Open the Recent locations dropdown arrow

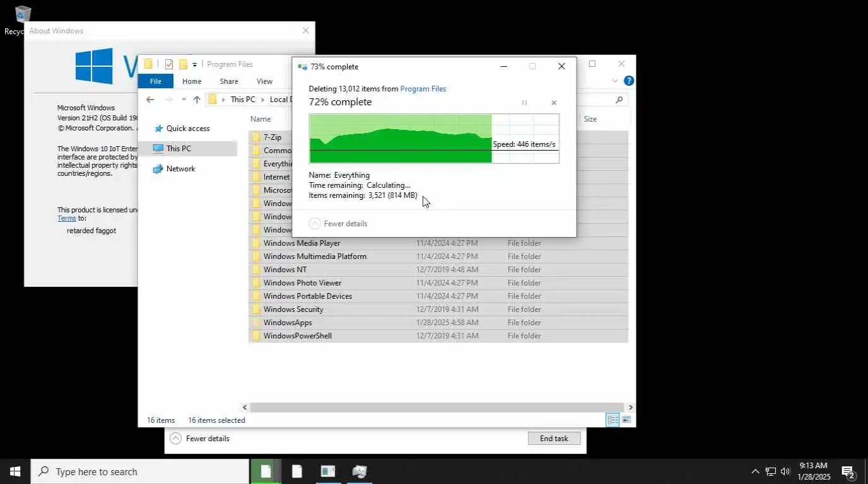(184, 100)
